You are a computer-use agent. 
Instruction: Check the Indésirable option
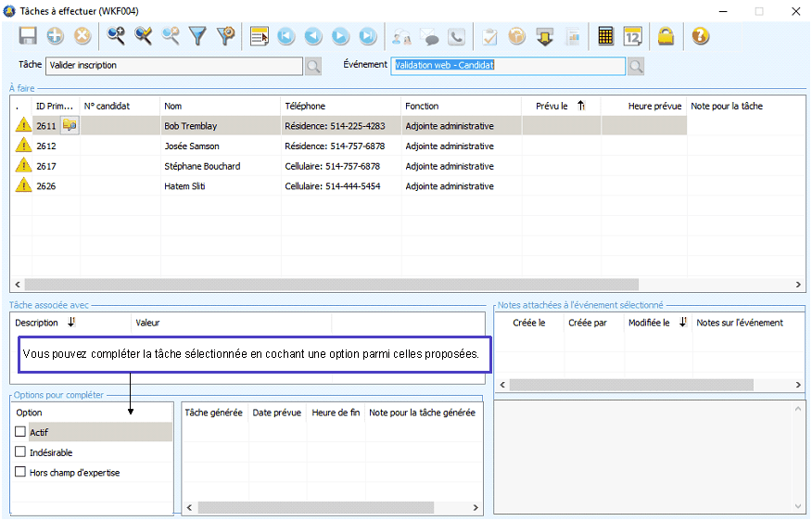[x=20, y=452]
